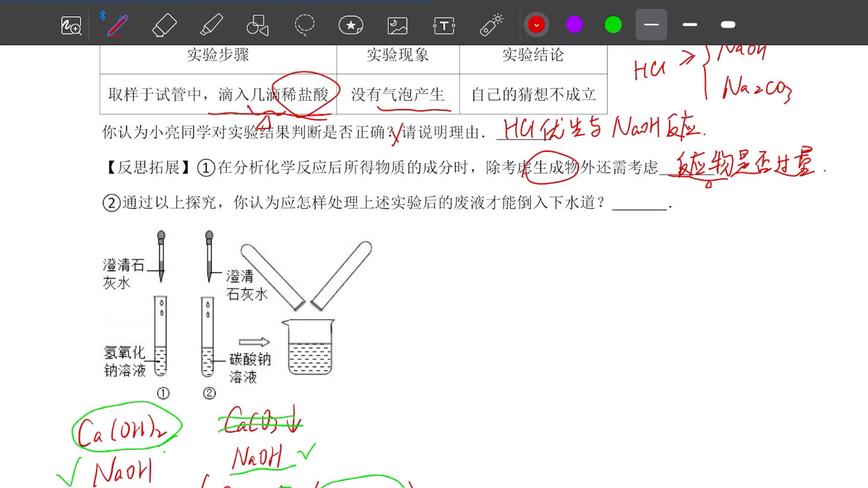Click cell 取样于试管中，滴入几滴稀盐酸
The image size is (868, 488).
tap(218, 95)
